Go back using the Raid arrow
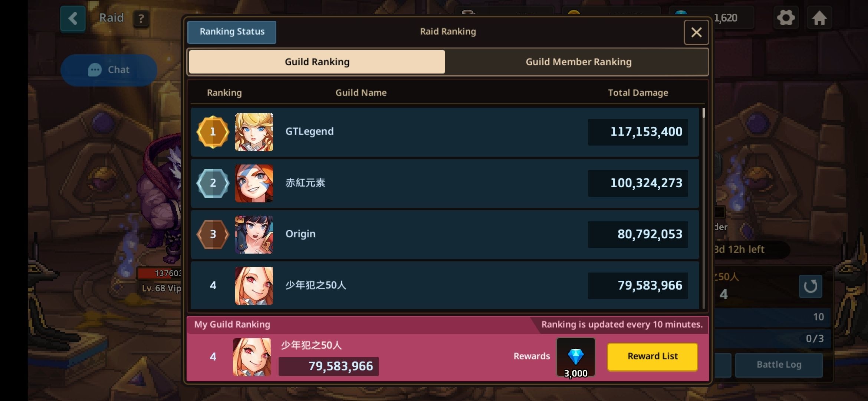Viewport: 868px width, 401px height. coord(73,19)
